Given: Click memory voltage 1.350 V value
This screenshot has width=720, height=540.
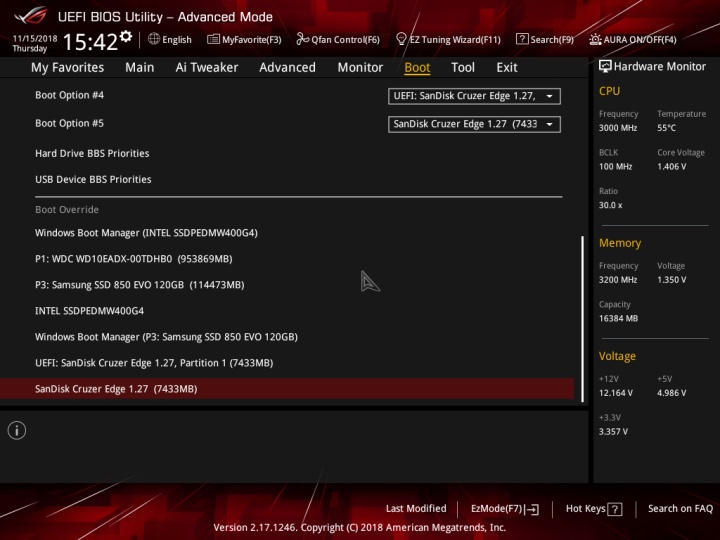Looking at the screenshot, I should pyautogui.click(x=671, y=280).
